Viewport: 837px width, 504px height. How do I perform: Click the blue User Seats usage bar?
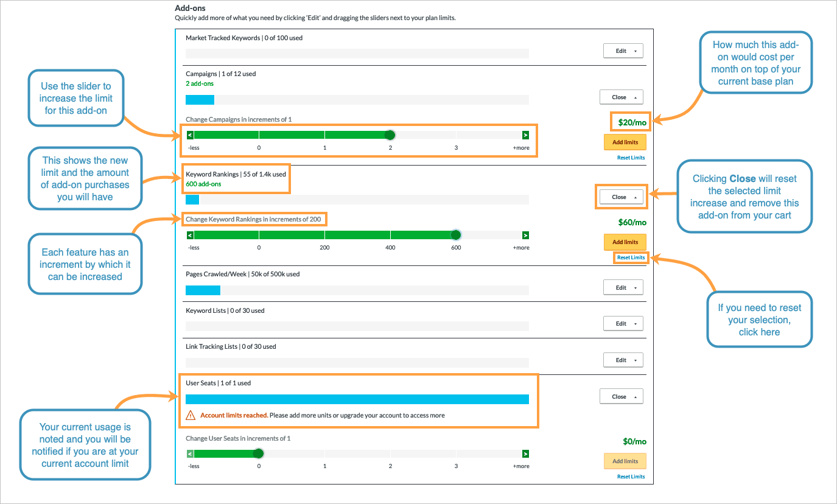(357, 398)
